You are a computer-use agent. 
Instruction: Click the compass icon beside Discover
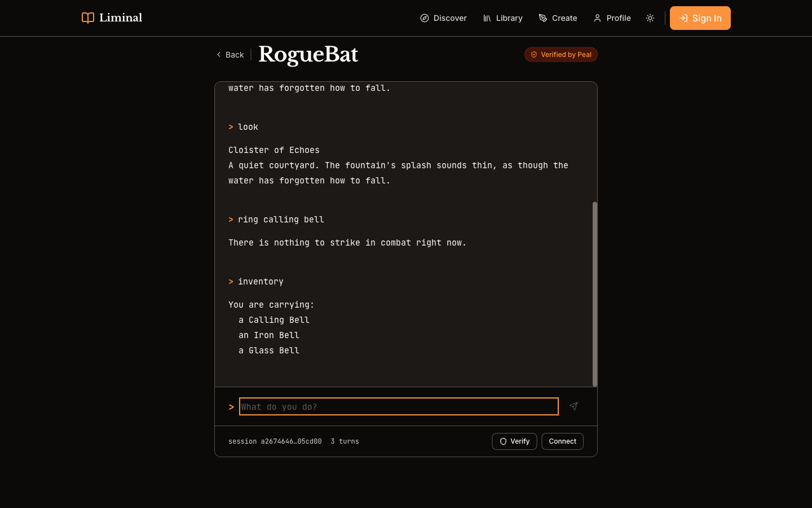click(x=425, y=18)
